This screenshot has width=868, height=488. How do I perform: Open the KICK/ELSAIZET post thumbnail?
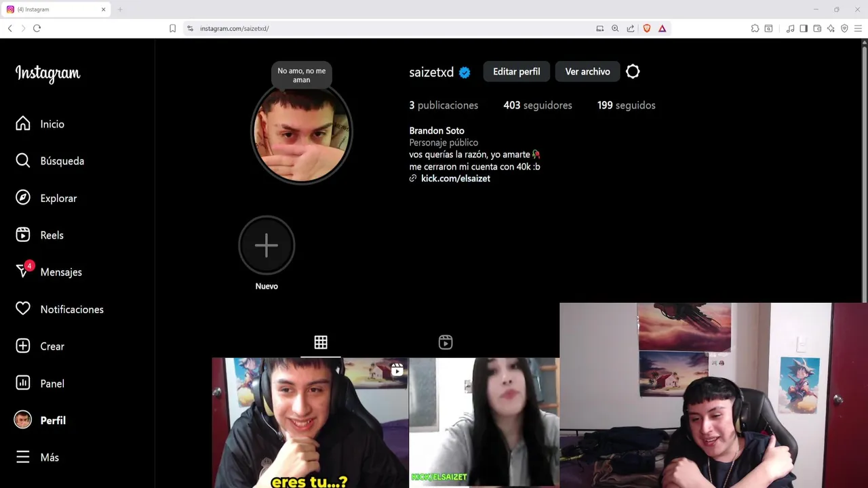(484, 423)
